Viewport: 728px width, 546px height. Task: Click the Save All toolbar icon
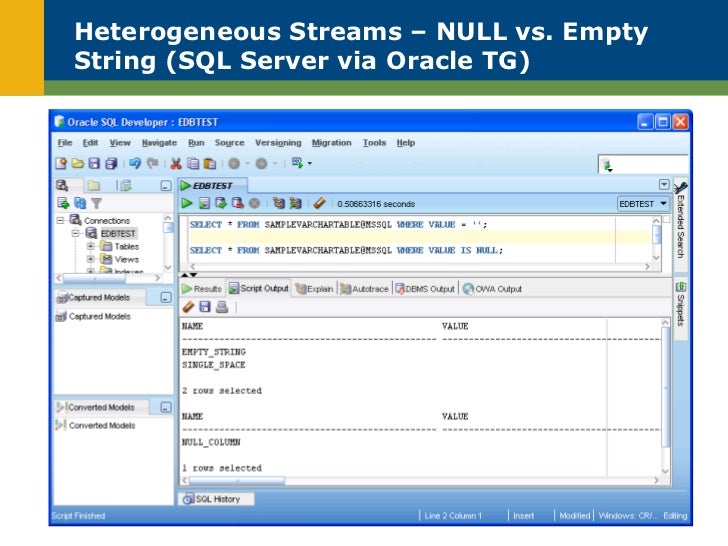pyautogui.click(x=111, y=163)
